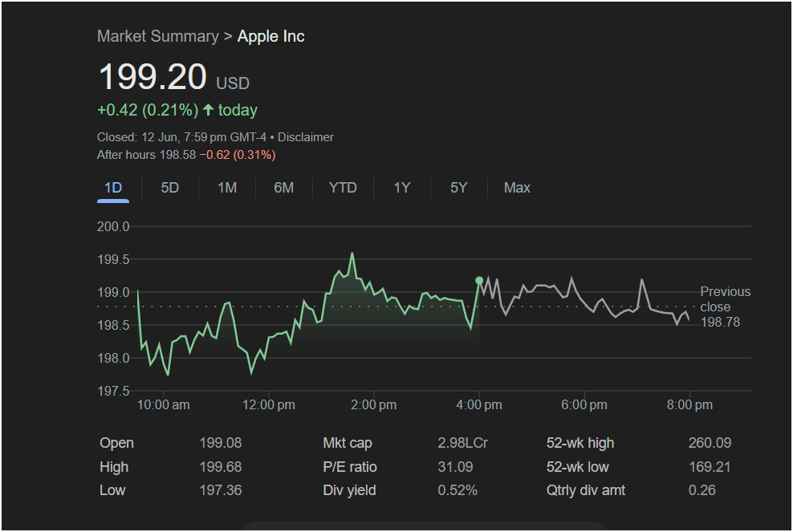Screen dimensions: 793x532
Task: Open the Disclaimer link
Action: (306, 137)
